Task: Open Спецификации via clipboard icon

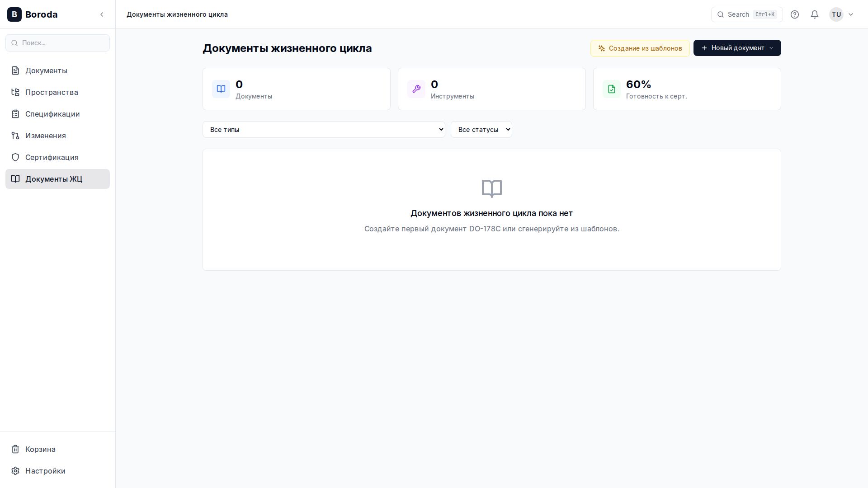Action: click(x=15, y=114)
